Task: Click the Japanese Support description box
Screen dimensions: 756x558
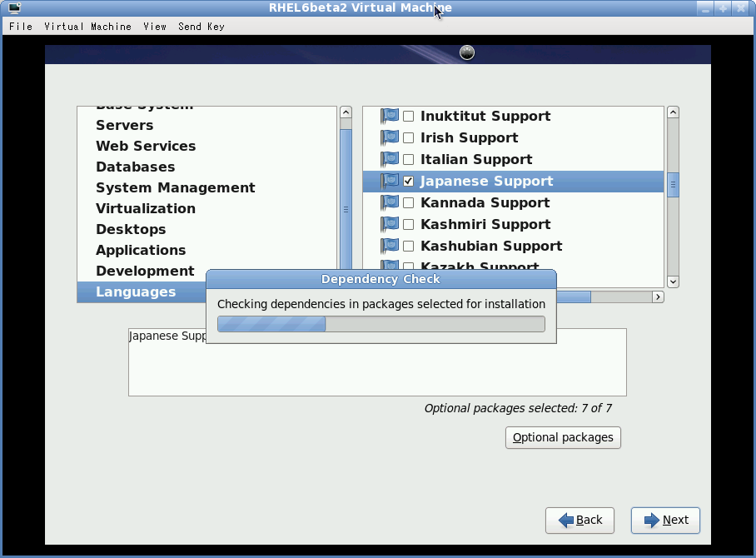Action: pos(377,362)
